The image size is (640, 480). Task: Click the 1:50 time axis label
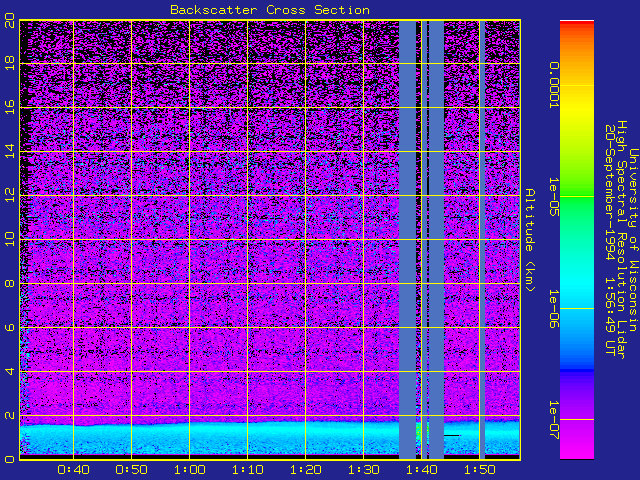tap(479, 470)
